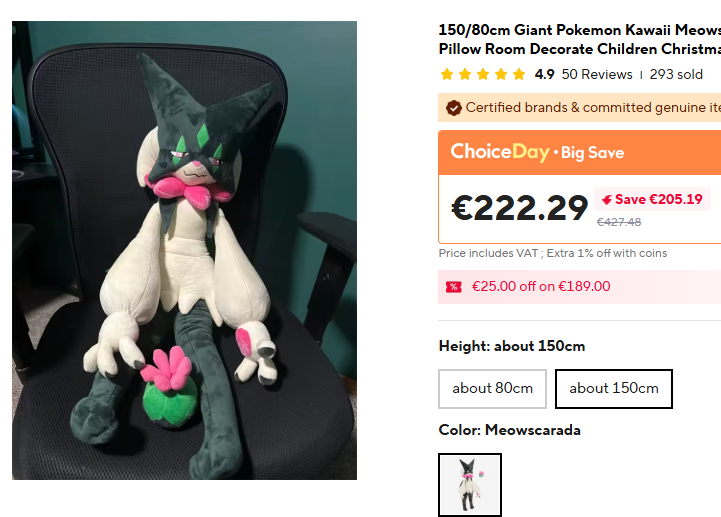This screenshot has width=721, height=517.
Task: Click the Certified brands & committed genuine banner
Action: pyautogui.click(x=579, y=108)
